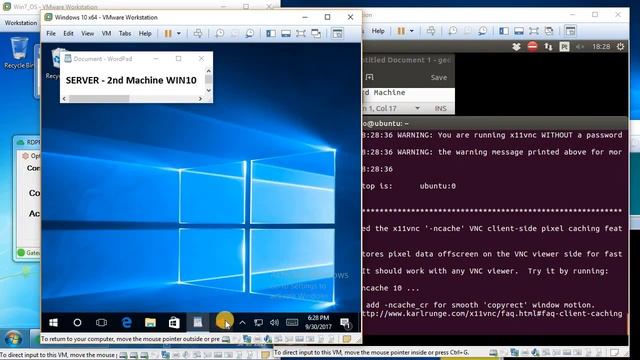The image size is (640, 360).
Task: Send Ctrl+Alt+Del in the Ubuntu VMware window
Action: tap(431, 31)
